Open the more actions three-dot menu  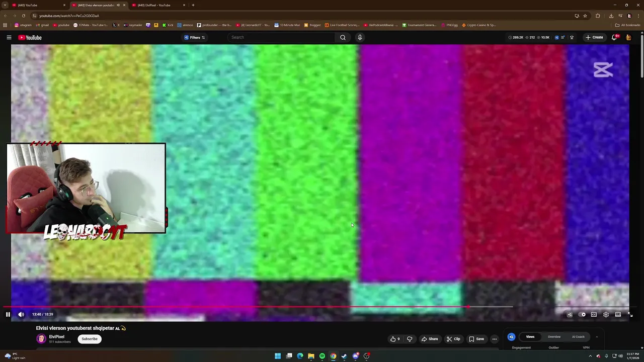pos(495,339)
